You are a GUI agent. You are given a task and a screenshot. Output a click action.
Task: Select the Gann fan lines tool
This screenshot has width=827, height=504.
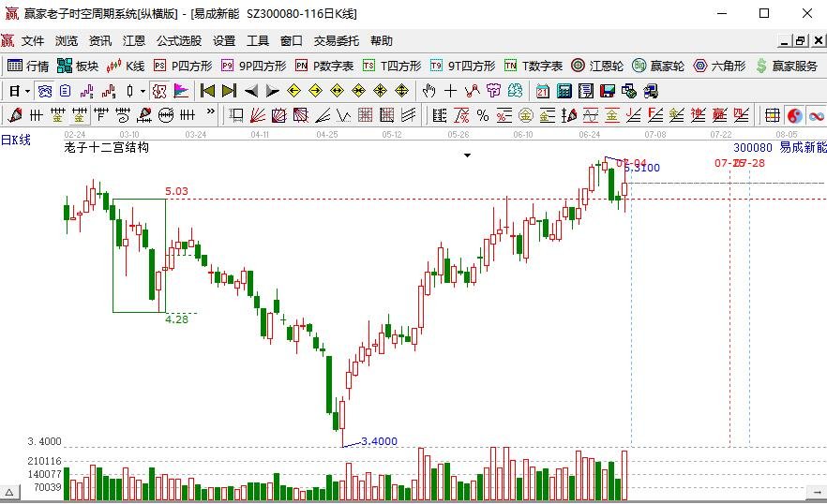click(x=257, y=115)
